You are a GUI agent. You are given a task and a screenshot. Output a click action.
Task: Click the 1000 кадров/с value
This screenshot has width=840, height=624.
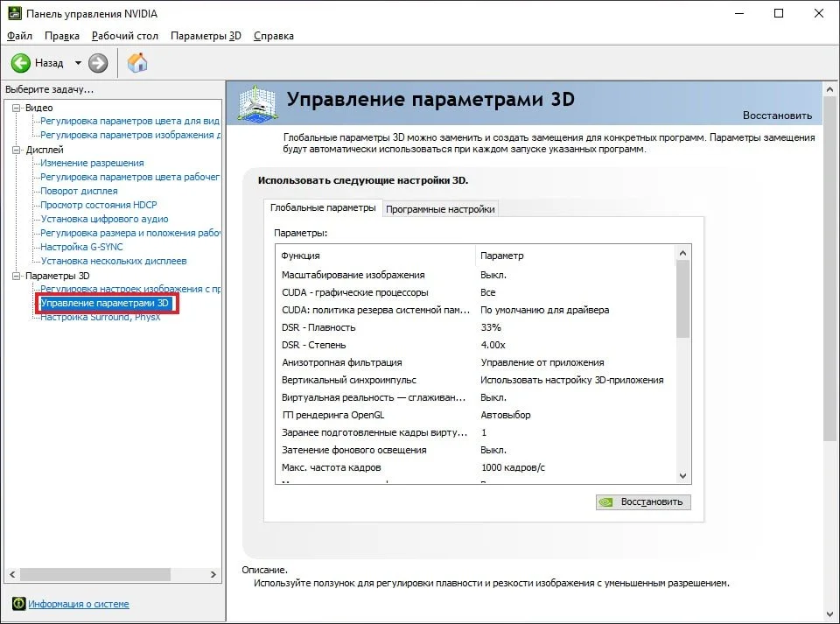513,467
